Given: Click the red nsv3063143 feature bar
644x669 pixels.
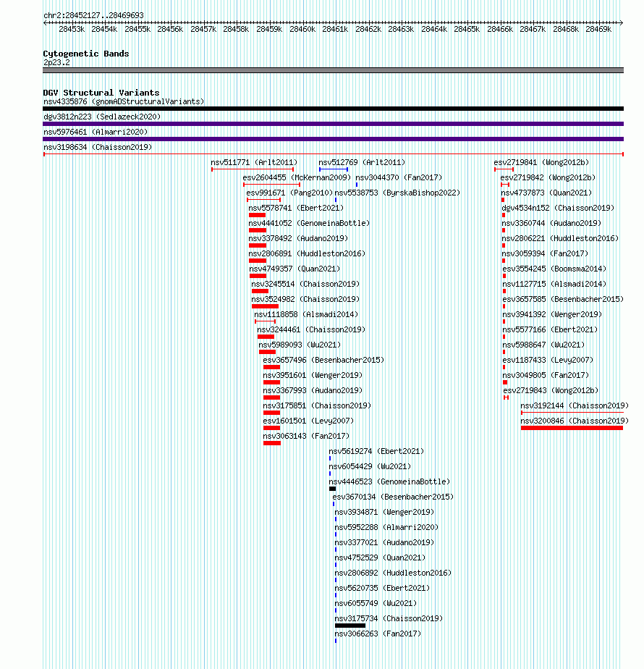Looking at the screenshot, I should click(x=272, y=443).
